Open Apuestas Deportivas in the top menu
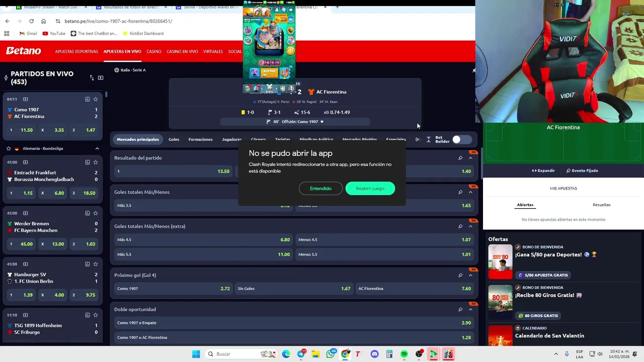 tap(76, 51)
